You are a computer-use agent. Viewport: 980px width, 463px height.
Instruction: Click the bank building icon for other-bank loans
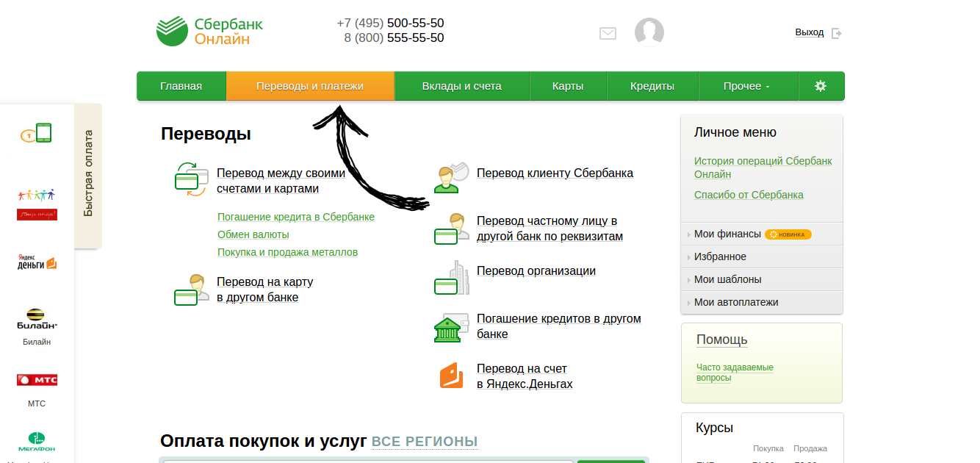pos(451,327)
